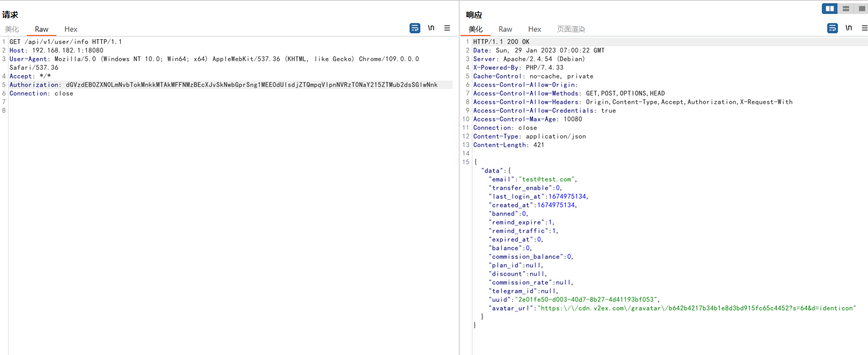Switch to top-bottom stacked layout
The width and height of the screenshot is (868, 355).
tap(846, 9)
